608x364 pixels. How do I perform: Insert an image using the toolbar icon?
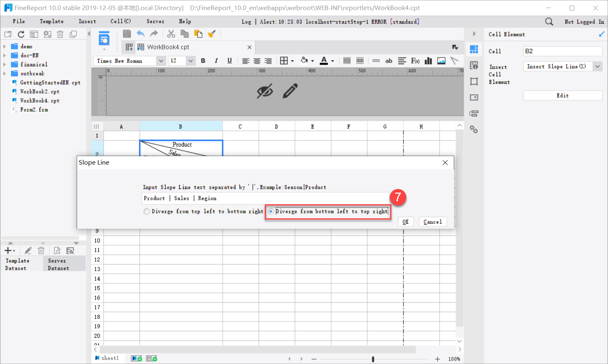click(441, 61)
